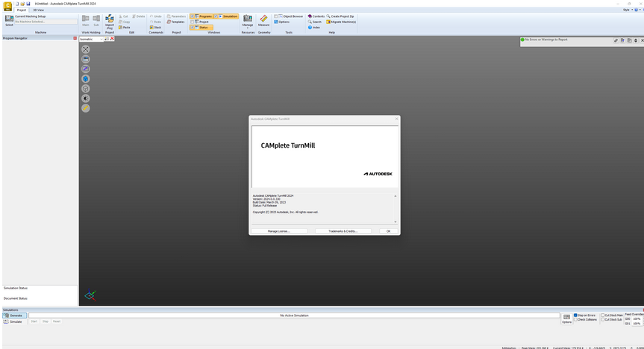Open the Options tool in ribbon
The width and height of the screenshot is (644, 349).
282,22
